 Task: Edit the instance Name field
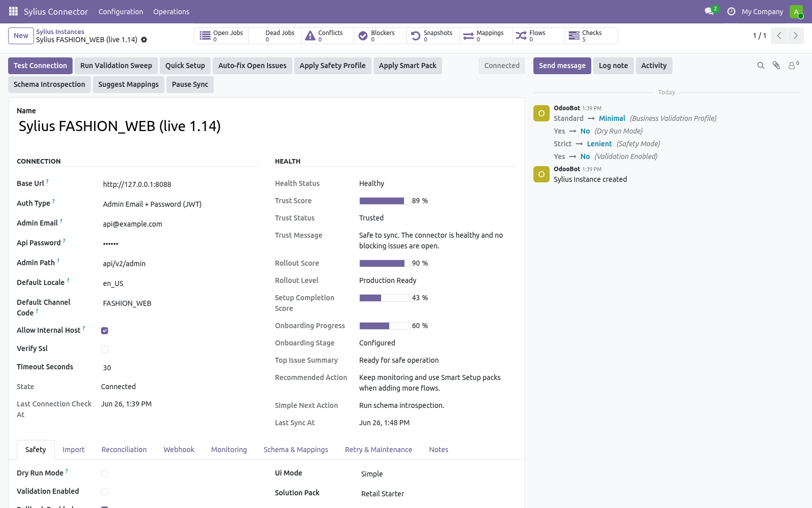(x=266, y=126)
